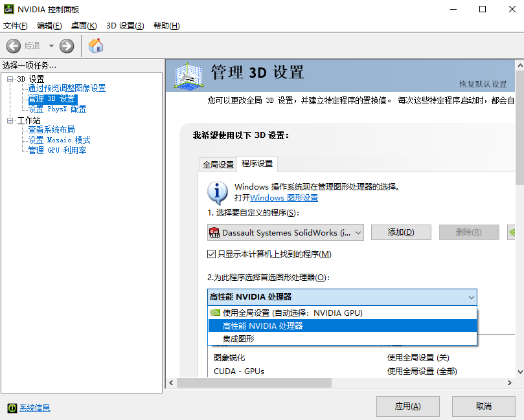This screenshot has width=524, height=420.
Task: Switch to the 程序设置 tab
Action: (x=257, y=164)
